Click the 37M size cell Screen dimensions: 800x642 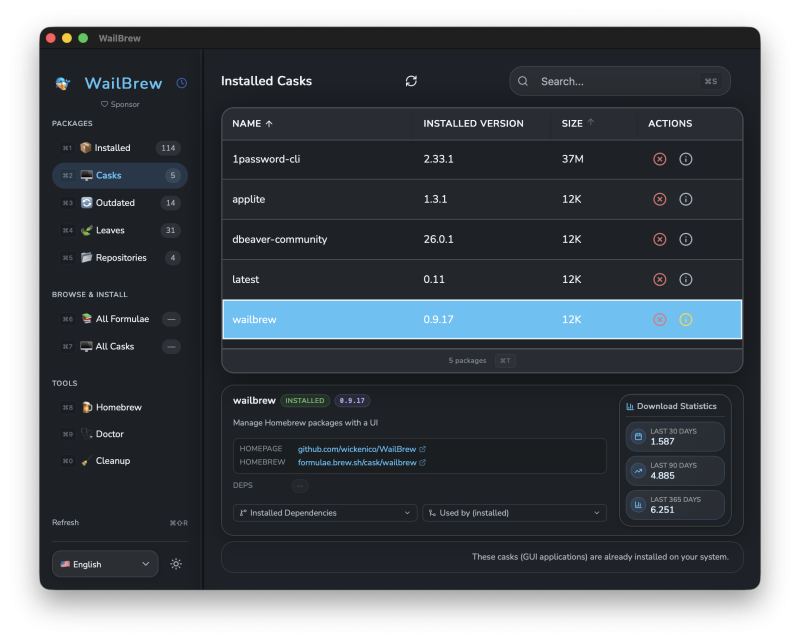572,159
